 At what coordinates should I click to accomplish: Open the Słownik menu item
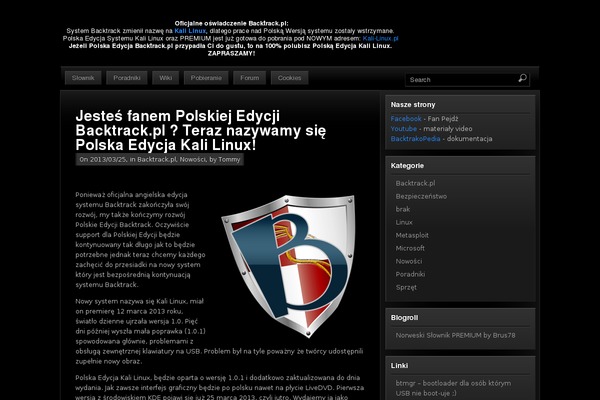click(83, 78)
